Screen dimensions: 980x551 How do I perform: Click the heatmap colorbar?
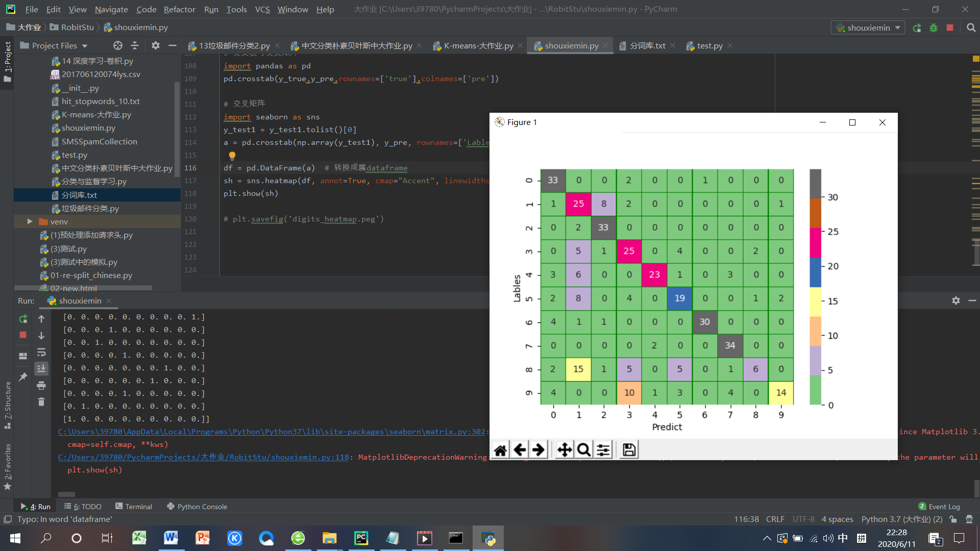[x=815, y=287]
